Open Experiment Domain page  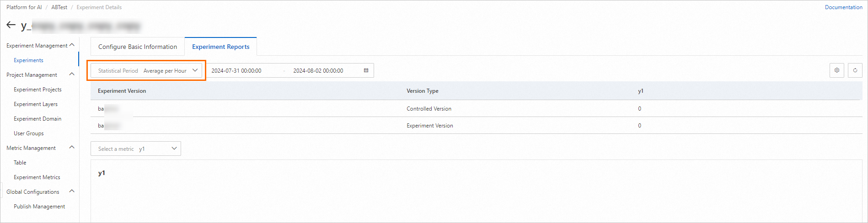[38, 119]
